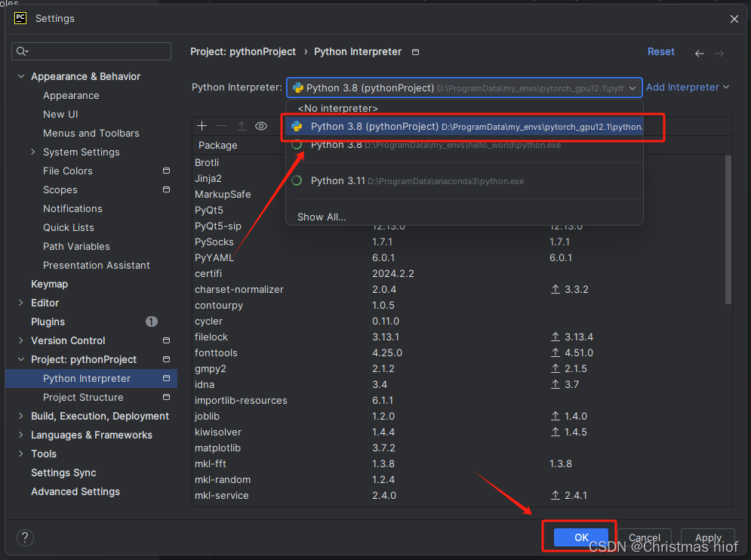Screen dimensions: 751x560
Task: Click upgrade arrow icon for idna 3.7
Action: [x=555, y=384]
